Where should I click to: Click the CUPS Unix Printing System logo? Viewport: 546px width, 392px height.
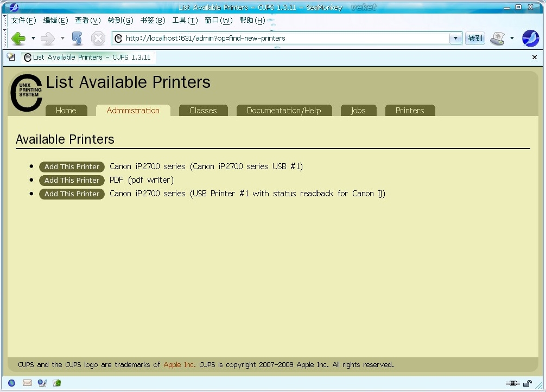tap(26, 93)
